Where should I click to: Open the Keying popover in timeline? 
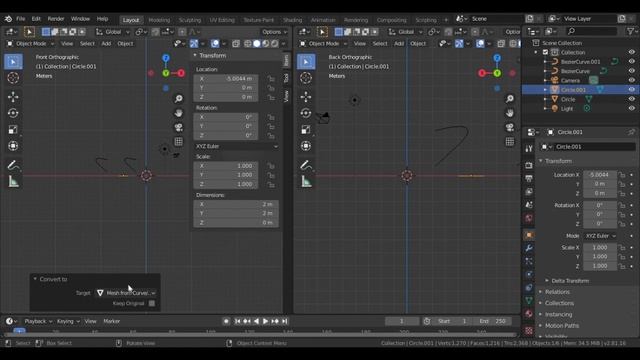pos(68,321)
